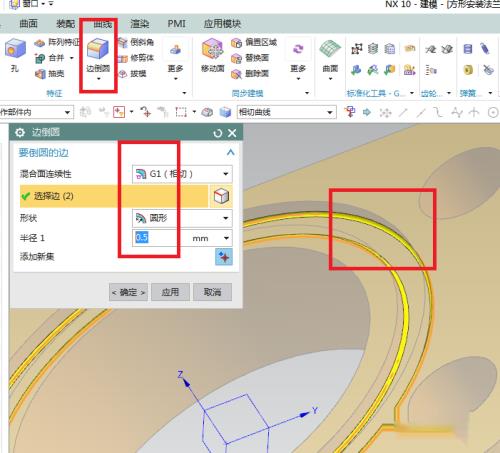
Task: Open the Trim Body (修剪体) tool
Action: click(137, 58)
